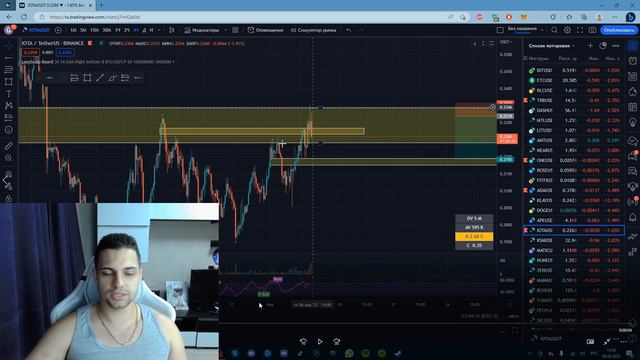Open the calendar icon in right sidebar
Viewport: 640px width, 360px height.
point(632,107)
